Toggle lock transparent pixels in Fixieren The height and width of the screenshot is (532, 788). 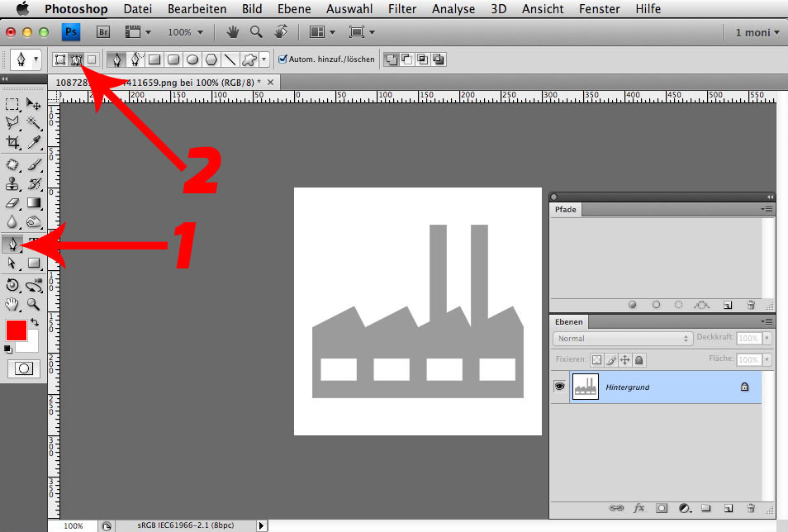596,359
